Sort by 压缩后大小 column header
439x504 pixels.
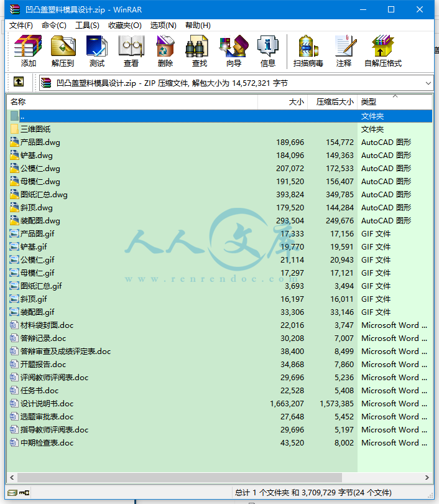coord(333,102)
